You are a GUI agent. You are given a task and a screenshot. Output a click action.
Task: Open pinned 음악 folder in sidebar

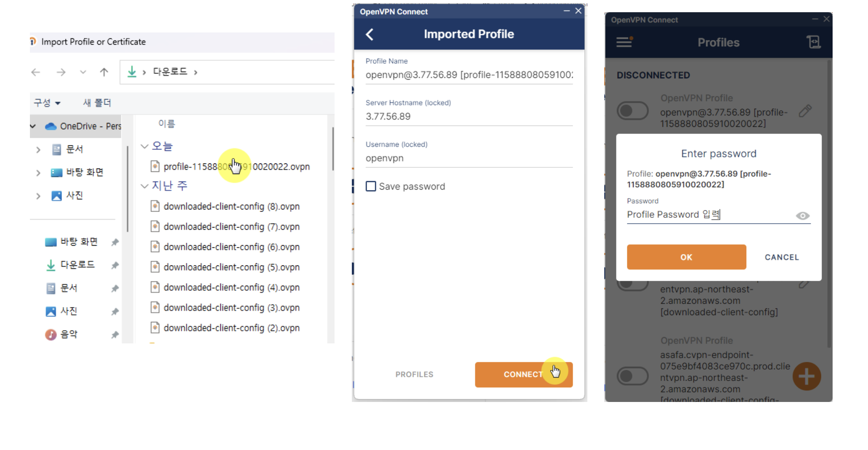(69, 335)
